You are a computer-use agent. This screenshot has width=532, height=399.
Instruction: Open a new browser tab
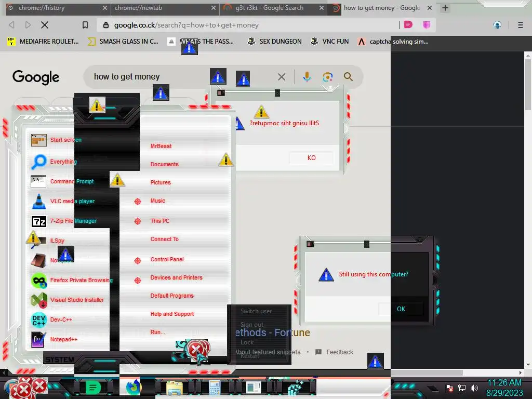[x=445, y=8]
